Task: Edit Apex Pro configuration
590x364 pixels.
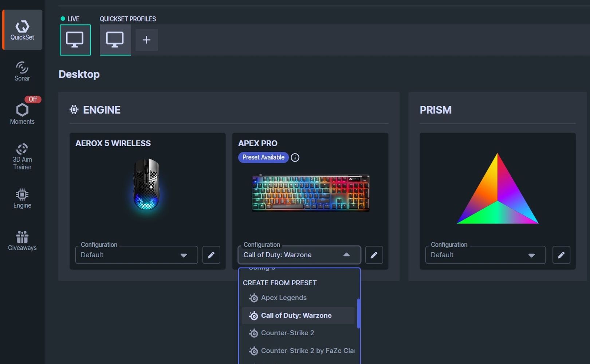Action: [x=374, y=255]
